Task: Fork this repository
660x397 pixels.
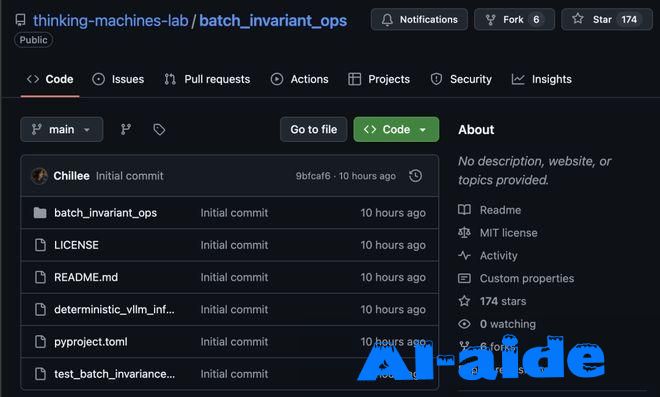Action: click(x=514, y=19)
